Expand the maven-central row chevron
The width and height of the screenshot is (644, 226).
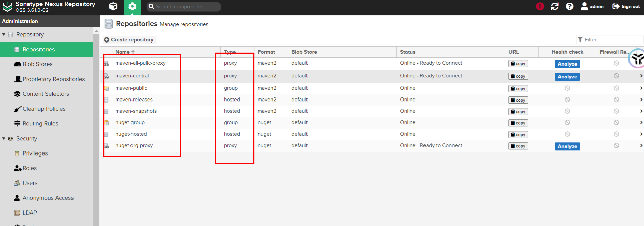(x=641, y=76)
